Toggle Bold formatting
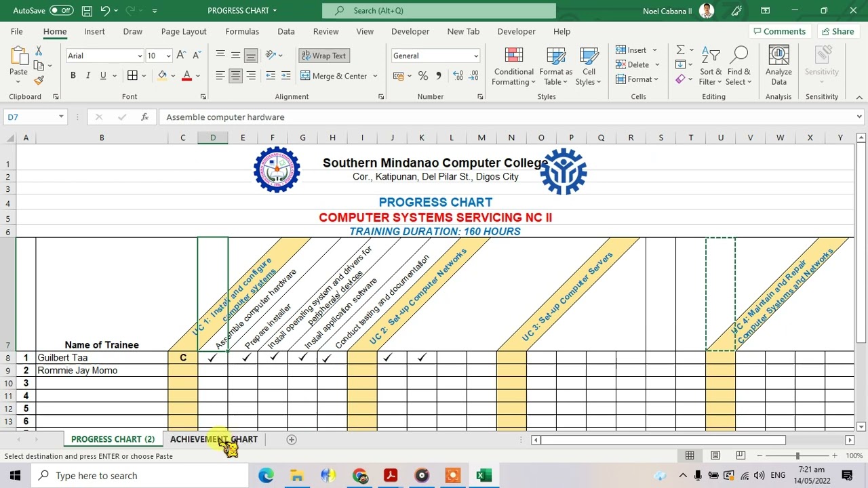 (x=73, y=76)
